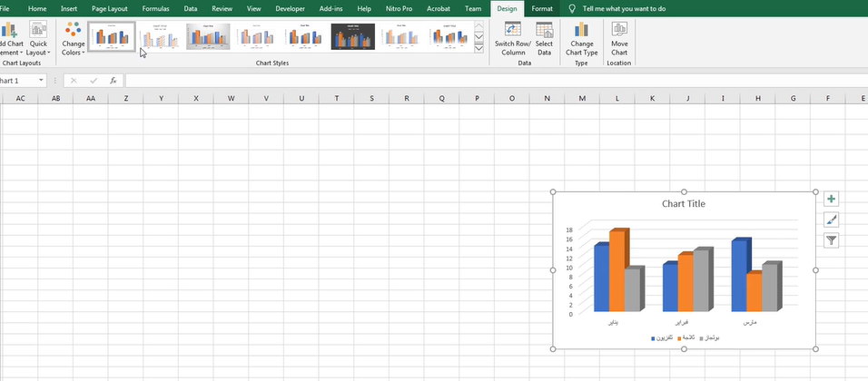Image resolution: width=868 pixels, height=381 pixels.
Task: Switch to the Format tab
Action: coord(542,9)
